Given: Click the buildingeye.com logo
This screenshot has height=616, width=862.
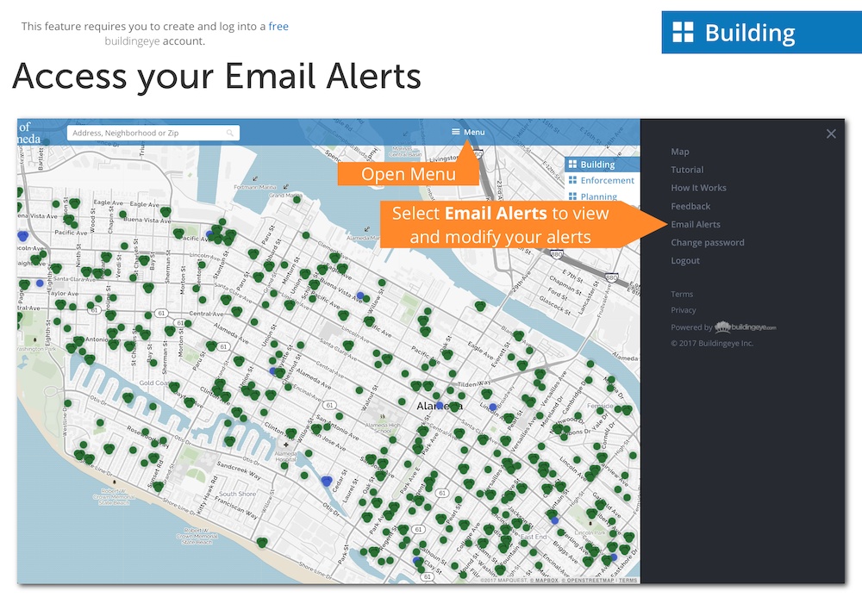Looking at the screenshot, I should coord(745,327).
